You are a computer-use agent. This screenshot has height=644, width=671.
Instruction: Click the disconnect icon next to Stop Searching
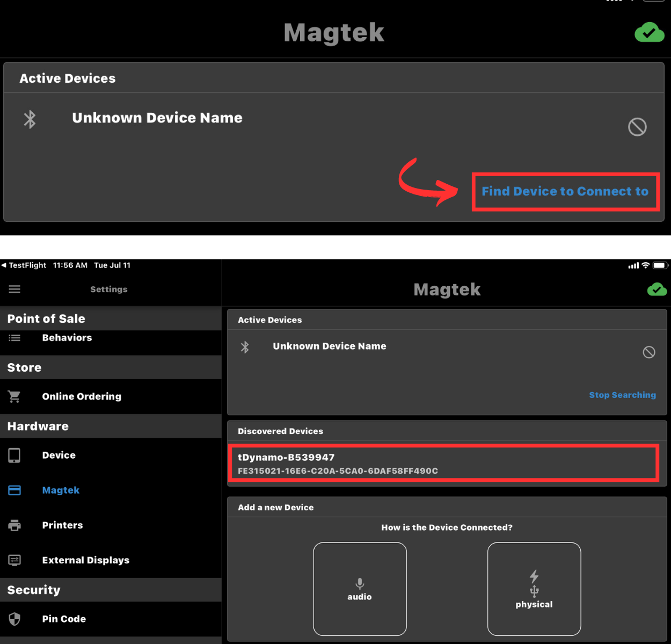[x=649, y=352]
